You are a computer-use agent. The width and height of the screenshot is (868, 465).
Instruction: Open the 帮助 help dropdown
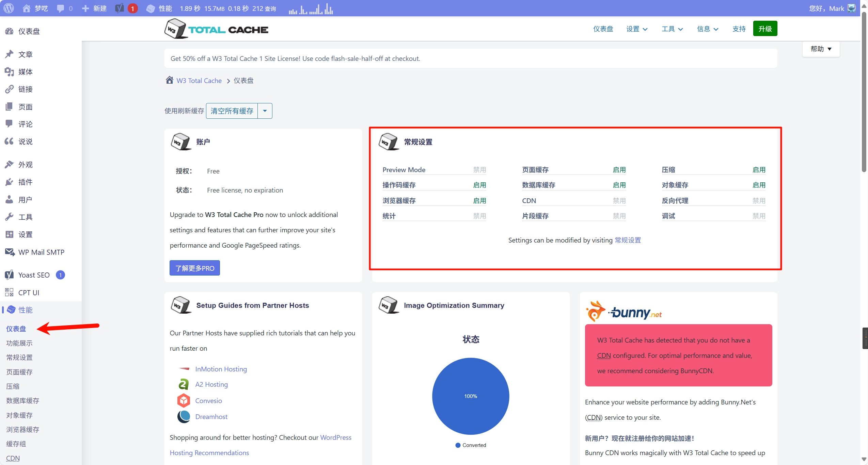point(821,49)
